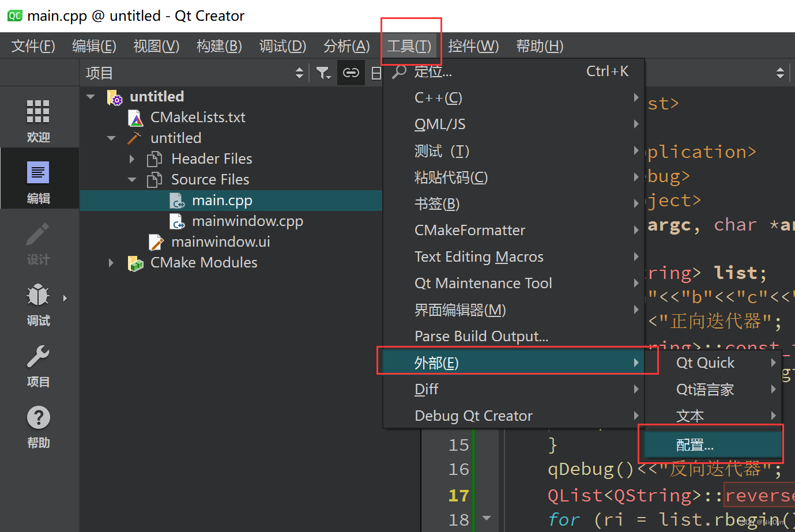Viewport: 795px width, 532px height.
Task: Open the Help (帮助) question mark icon
Action: point(38,425)
